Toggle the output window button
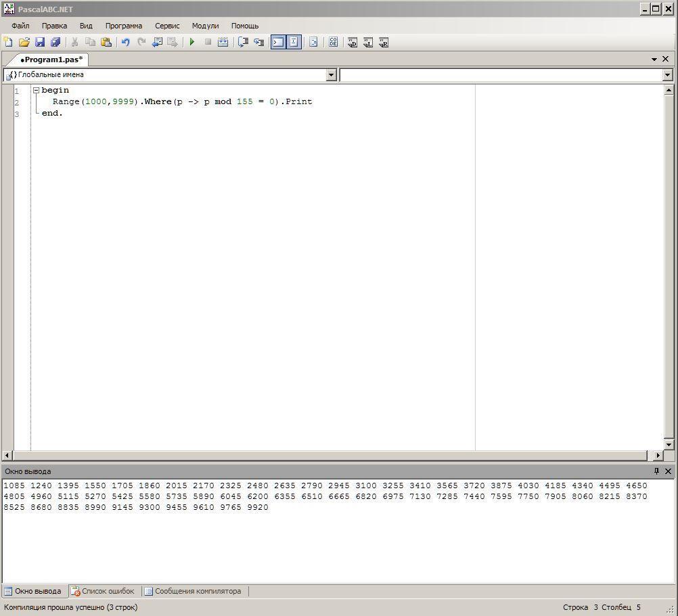678x616 pixels. [278, 42]
